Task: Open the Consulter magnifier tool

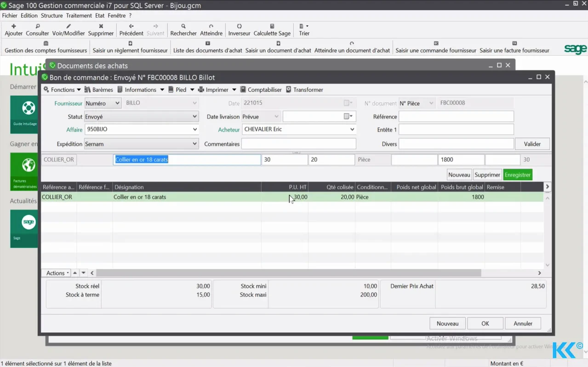Action: pyautogui.click(x=38, y=26)
